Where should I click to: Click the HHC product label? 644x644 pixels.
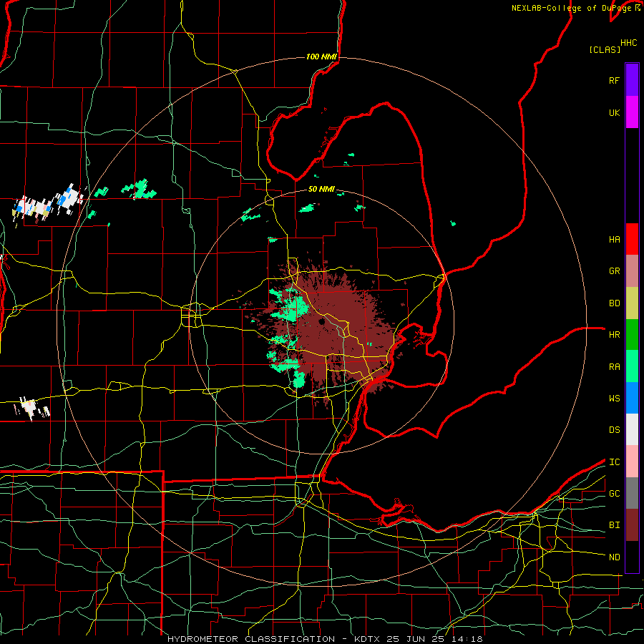(628, 43)
